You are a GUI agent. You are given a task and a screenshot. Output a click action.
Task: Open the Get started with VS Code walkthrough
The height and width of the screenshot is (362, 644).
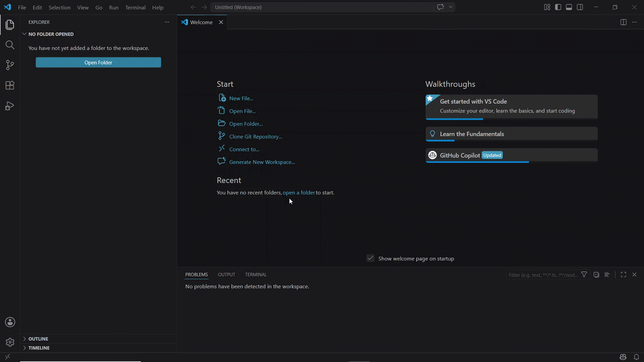pyautogui.click(x=512, y=107)
